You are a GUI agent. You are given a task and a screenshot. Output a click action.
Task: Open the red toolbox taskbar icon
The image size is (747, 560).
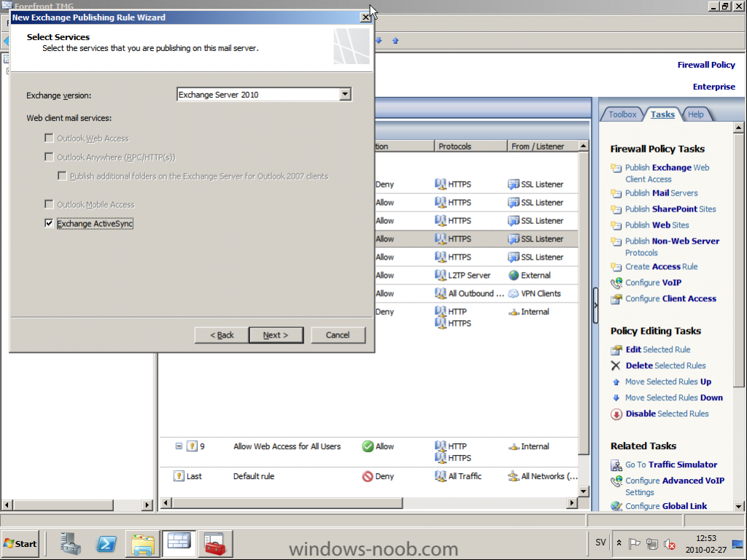coord(215,543)
